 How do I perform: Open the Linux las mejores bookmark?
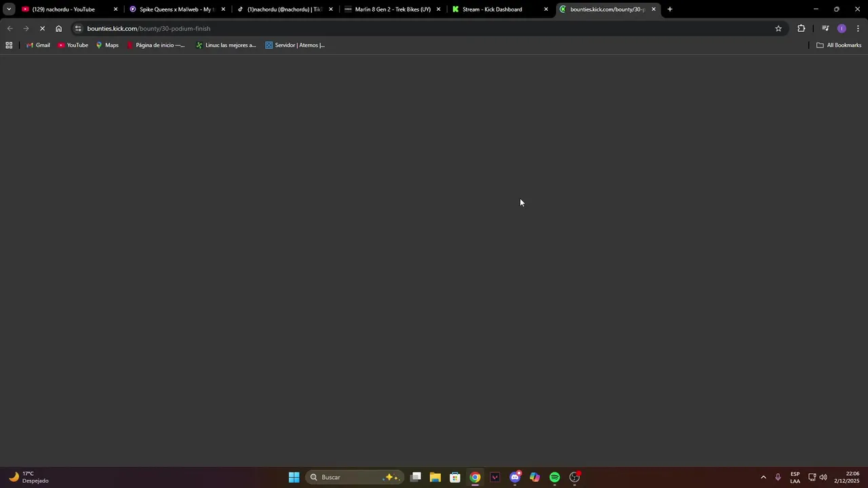click(226, 45)
